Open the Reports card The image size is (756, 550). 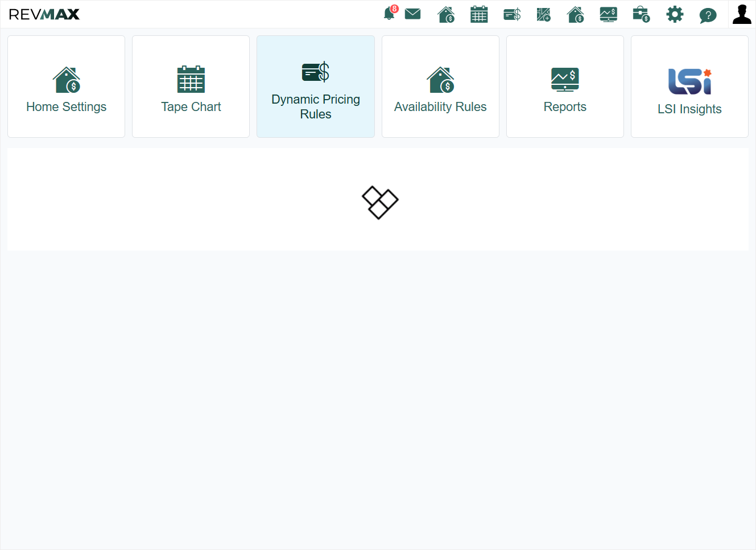point(565,87)
